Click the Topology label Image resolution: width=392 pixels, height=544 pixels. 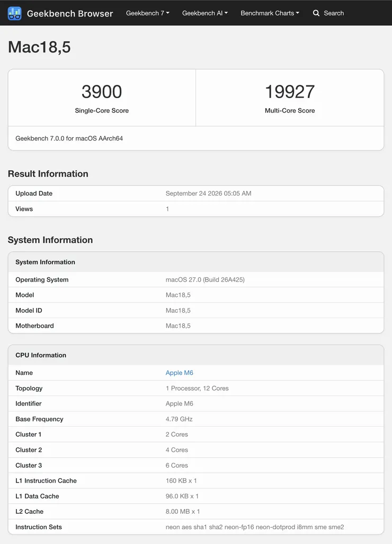pyautogui.click(x=29, y=388)
